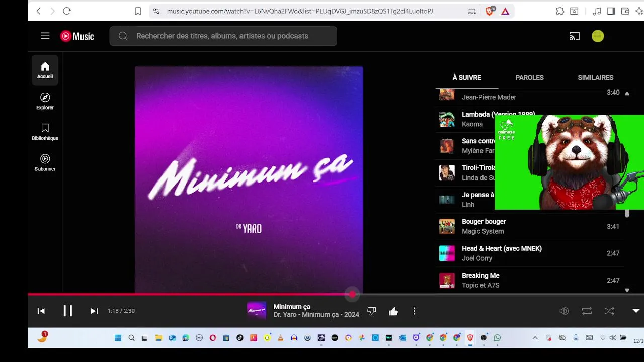Click the system volume tray icon

click(613, 338)
